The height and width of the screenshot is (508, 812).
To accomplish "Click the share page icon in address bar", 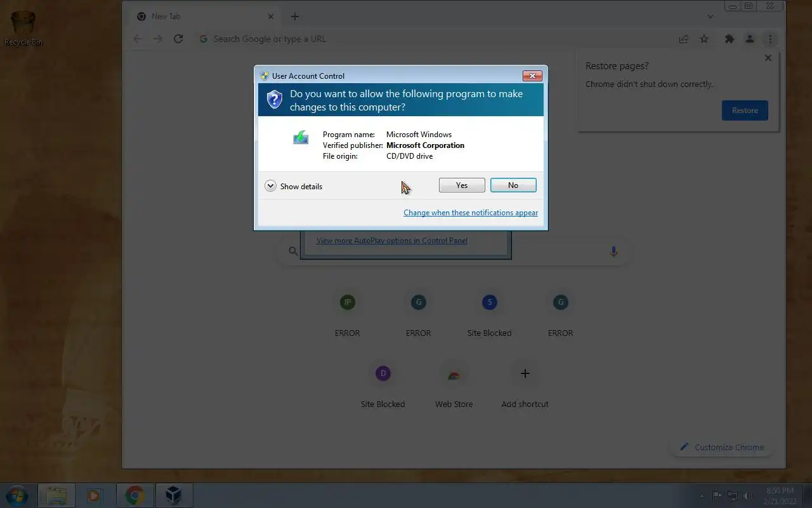I will click(684, 39).
